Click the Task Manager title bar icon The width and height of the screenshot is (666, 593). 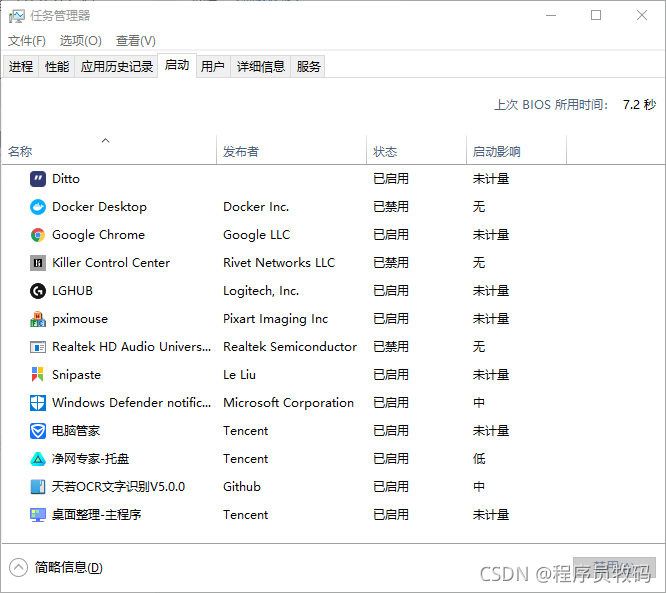point(17,16)
